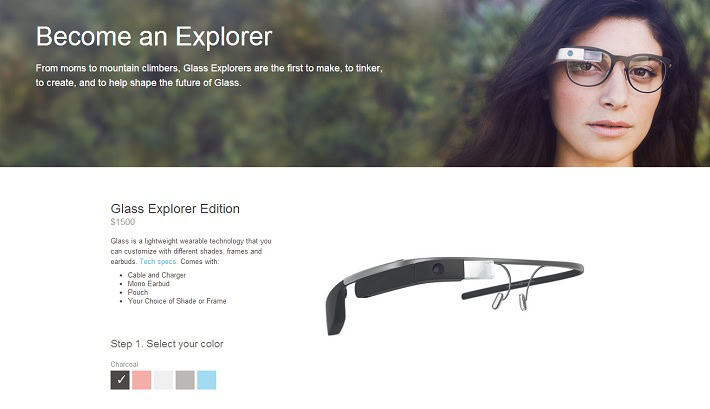
Task: Click the camera lens on product image
Action: point(437,269)
